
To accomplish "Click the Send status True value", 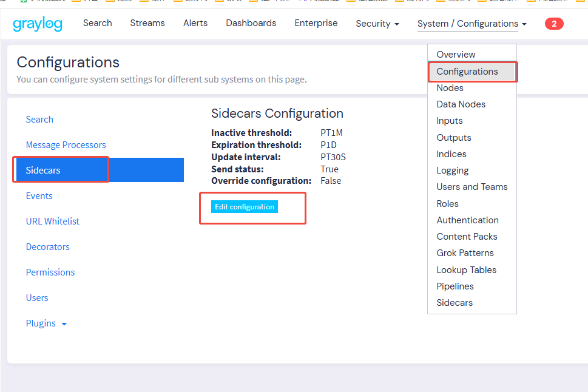I will click(329, 169).
